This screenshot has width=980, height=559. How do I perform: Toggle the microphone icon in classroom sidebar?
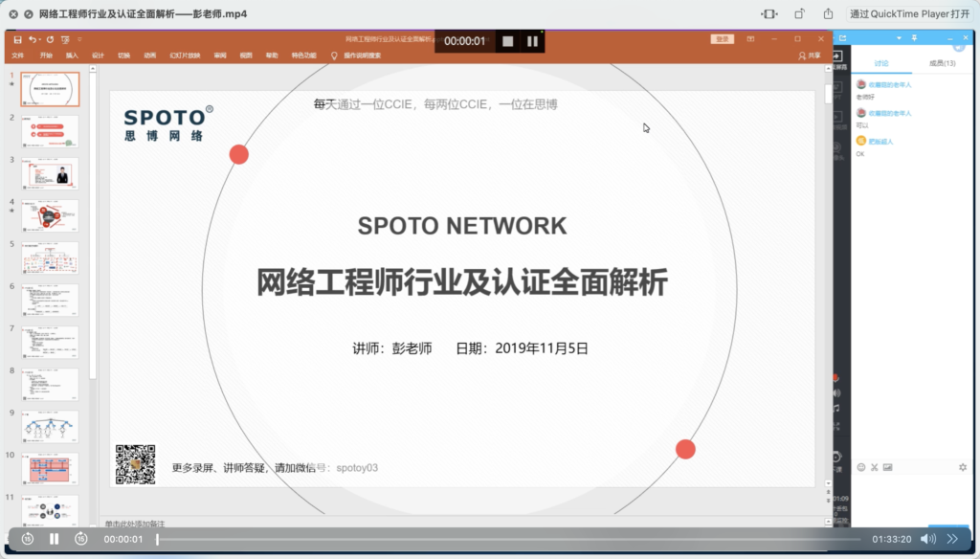[836, 378]
